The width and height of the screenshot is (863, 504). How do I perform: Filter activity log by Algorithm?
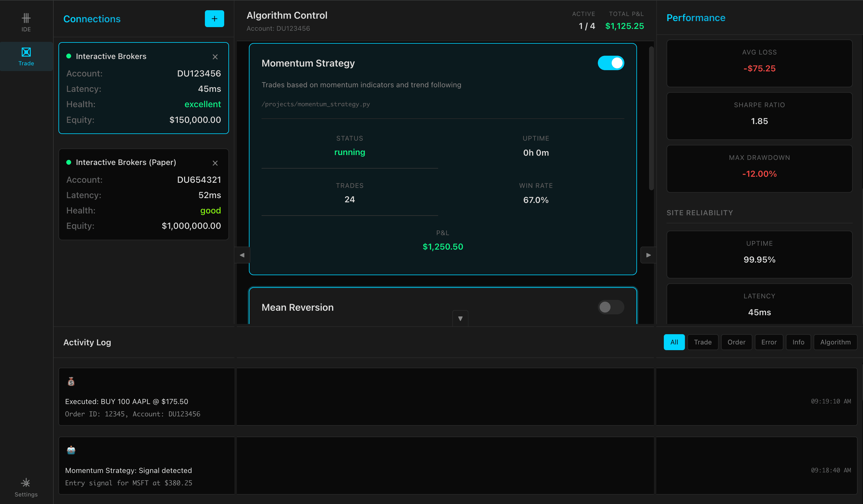click(x=835, y=342)
